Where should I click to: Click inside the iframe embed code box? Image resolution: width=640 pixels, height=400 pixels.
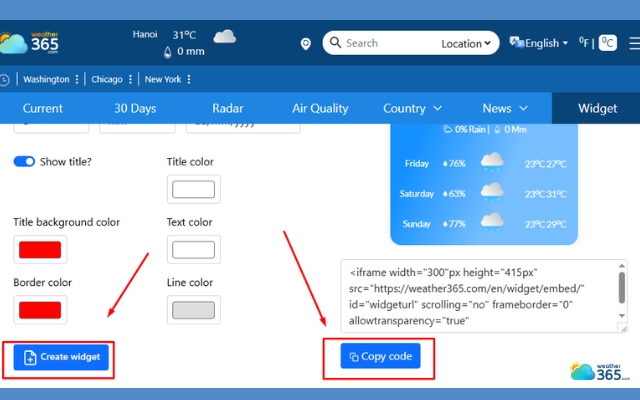[475, 295]
